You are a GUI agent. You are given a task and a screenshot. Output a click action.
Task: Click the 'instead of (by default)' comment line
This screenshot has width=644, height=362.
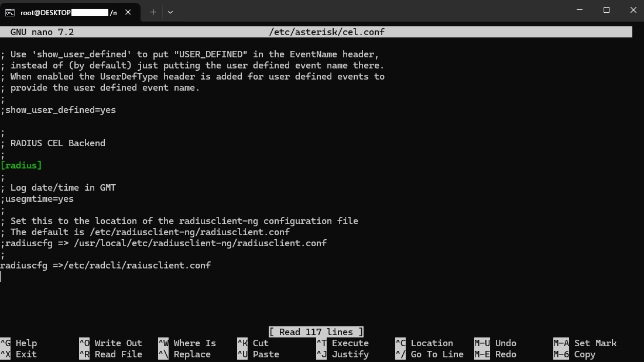[193, 65]
